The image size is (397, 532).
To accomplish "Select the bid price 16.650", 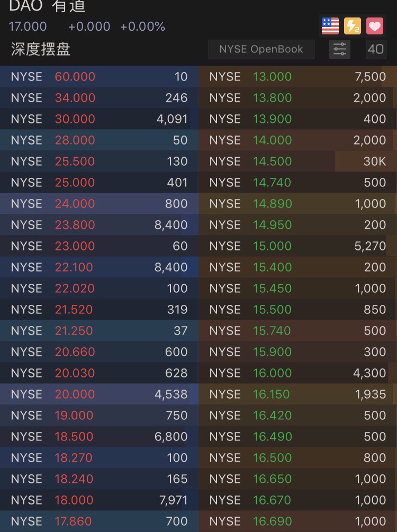I will [273, 479].
